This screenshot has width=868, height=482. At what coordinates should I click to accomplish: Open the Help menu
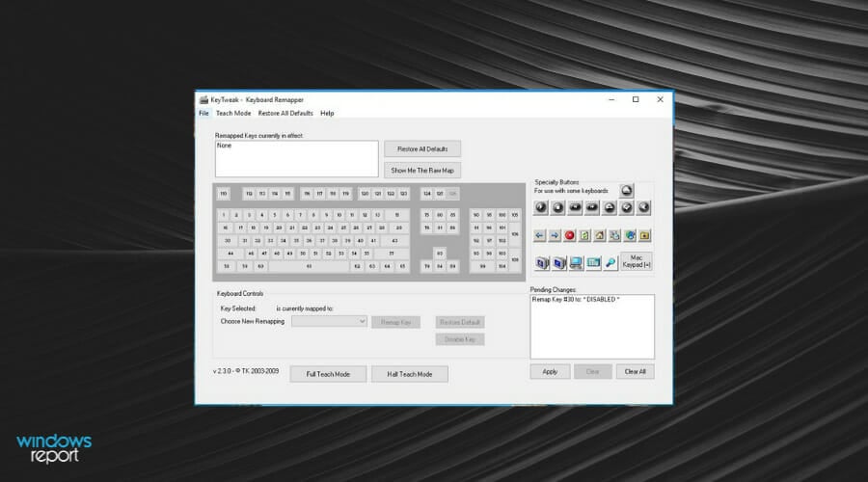[327, 113]
